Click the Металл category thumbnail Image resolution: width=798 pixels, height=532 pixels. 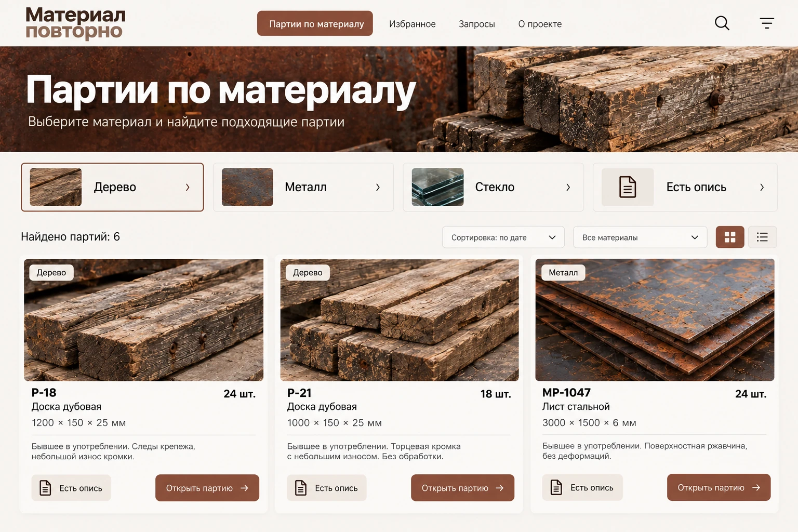point(247,187)
